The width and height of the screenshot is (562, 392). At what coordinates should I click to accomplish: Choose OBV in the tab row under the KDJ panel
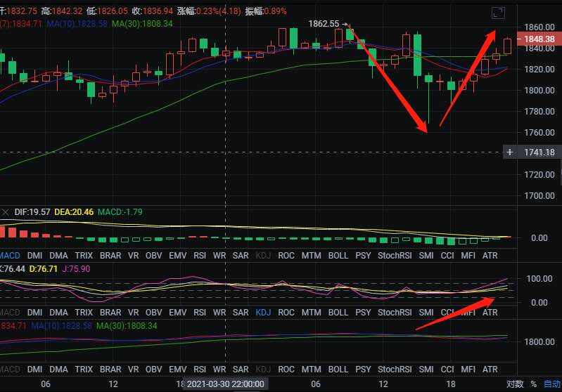point(154,313)
